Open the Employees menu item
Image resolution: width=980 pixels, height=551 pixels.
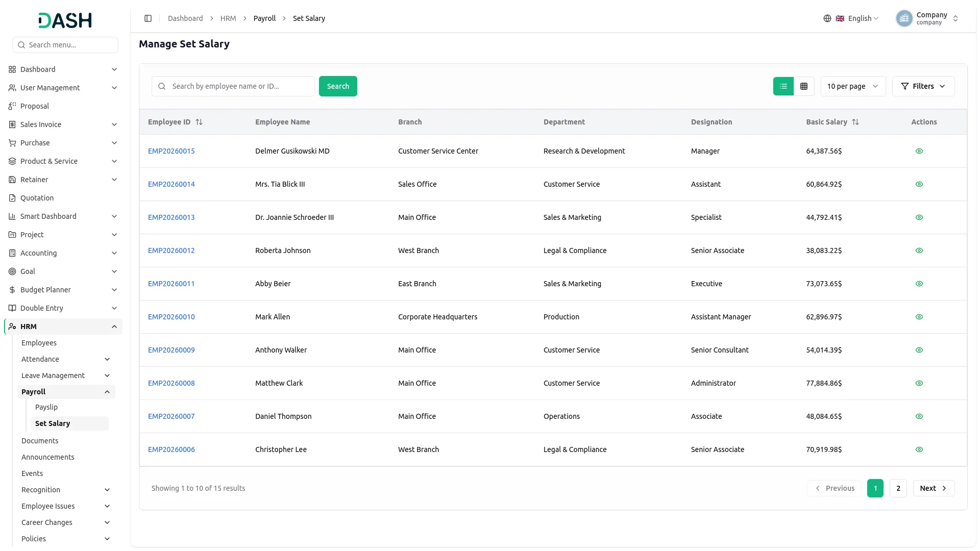(39, 343)
